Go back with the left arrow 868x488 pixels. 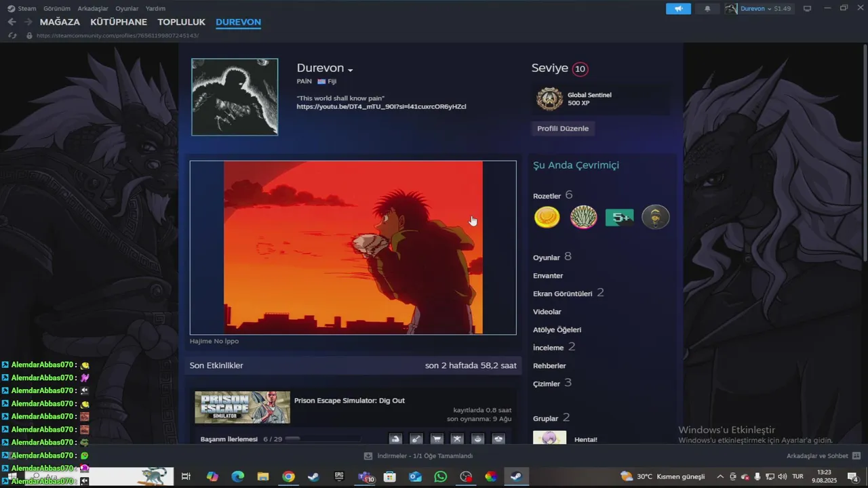click(12, 22)
